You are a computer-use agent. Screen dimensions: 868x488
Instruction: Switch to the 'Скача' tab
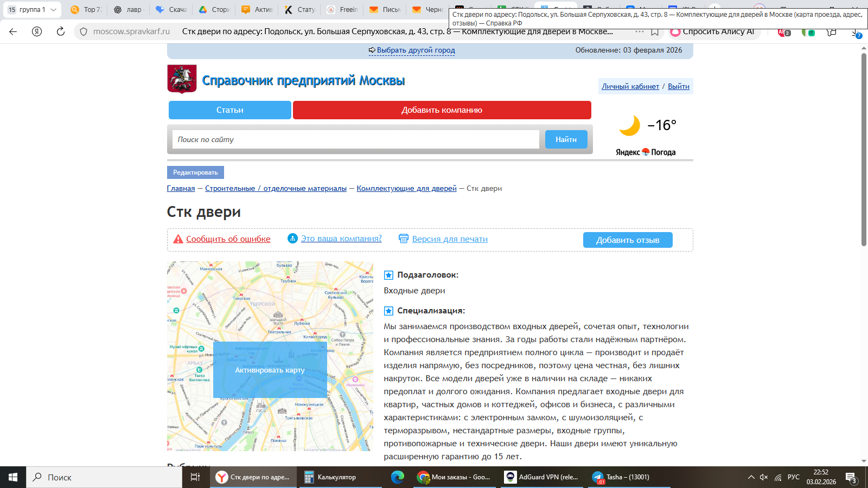[171, 10]
